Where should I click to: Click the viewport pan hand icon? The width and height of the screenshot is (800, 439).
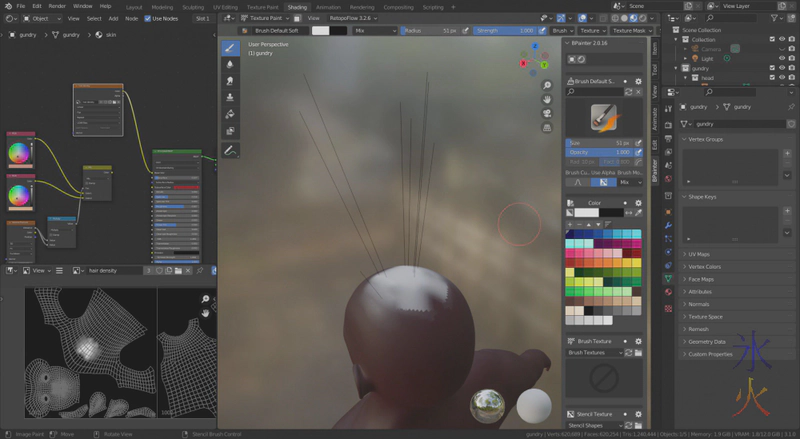pyautogui.click(x=546, y=99)
